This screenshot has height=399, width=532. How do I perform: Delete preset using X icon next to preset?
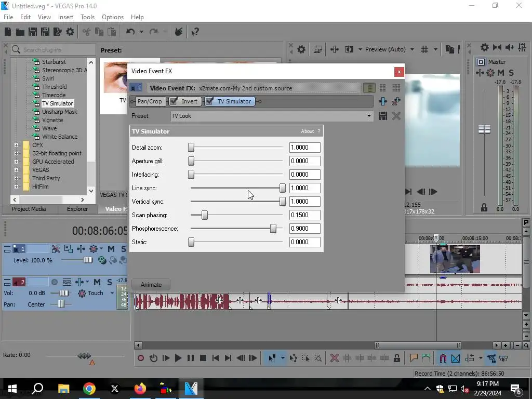(396, 116)
